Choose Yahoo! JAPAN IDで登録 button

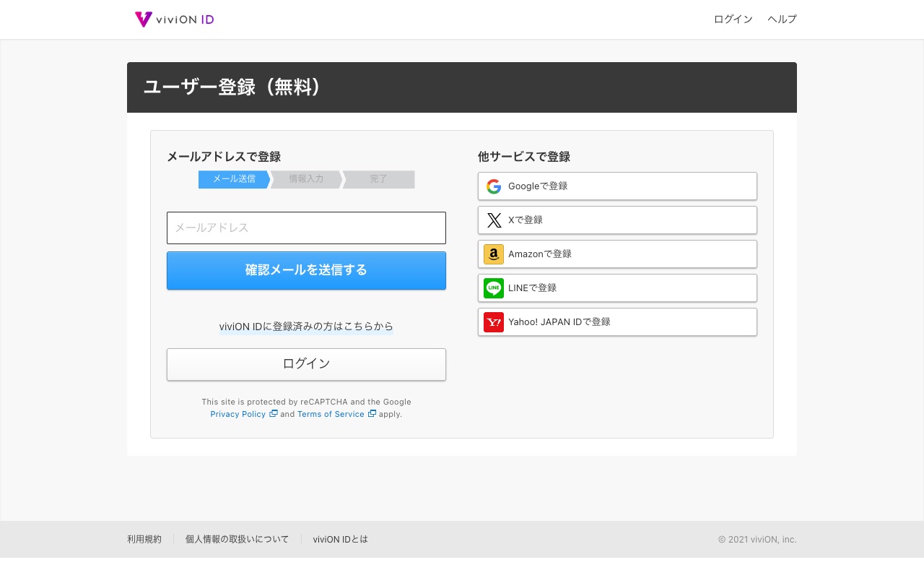tap(617, 322)
